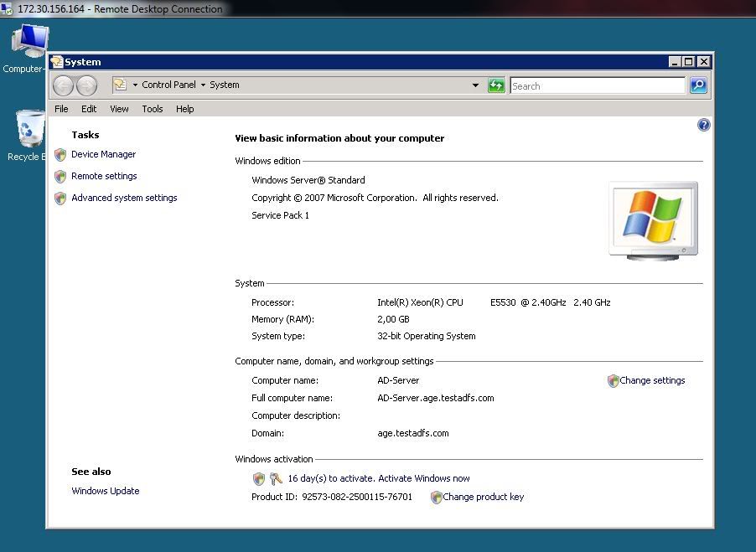The image size is (756, 552).
Task: Click the Back navigation arrow button
Action: tap(63, 85)
